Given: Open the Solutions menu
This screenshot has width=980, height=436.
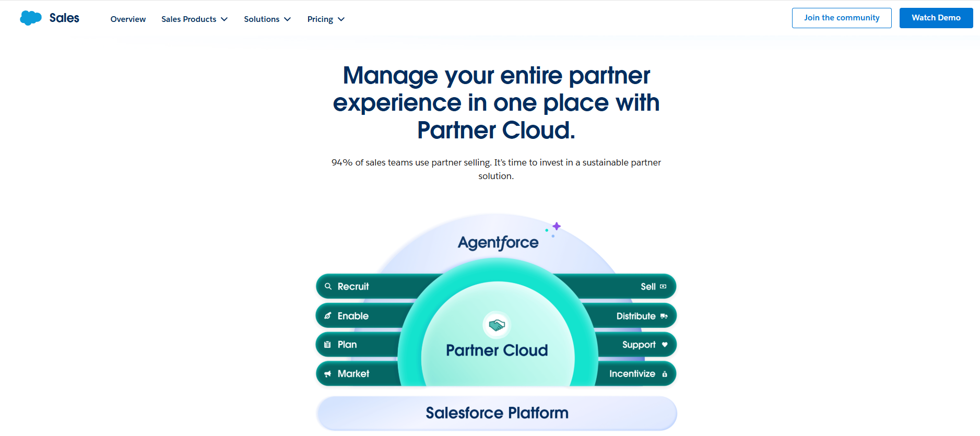Looking at the screenshot, I should point(262,19).
